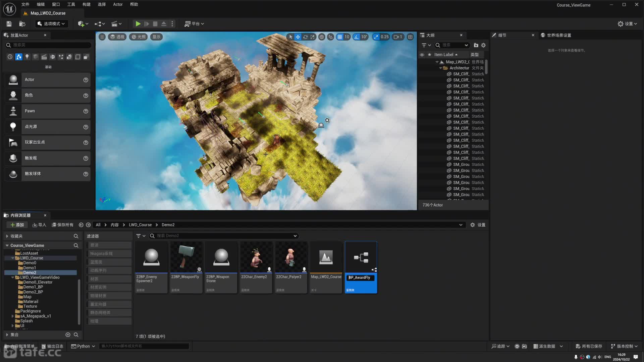Toggle the Niagara系统 filter

coord(109,254)
